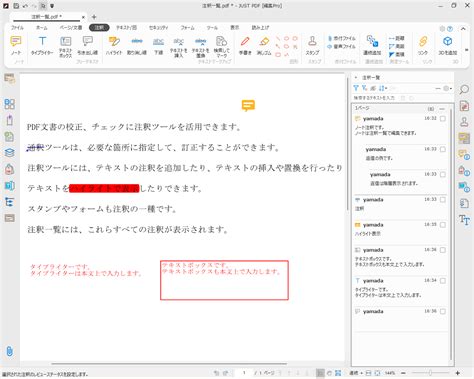
Task: Open attachments paperclip panel in left sidebar
Action: click(x=10, y=351)
